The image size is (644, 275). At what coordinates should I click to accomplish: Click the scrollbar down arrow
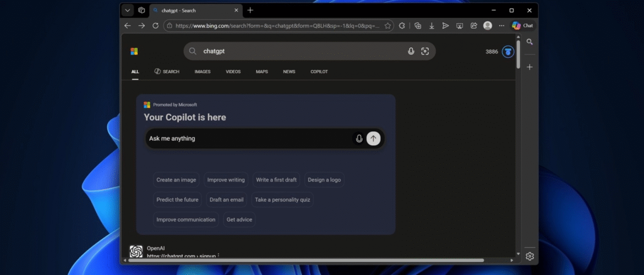click(x=518, y=255)
